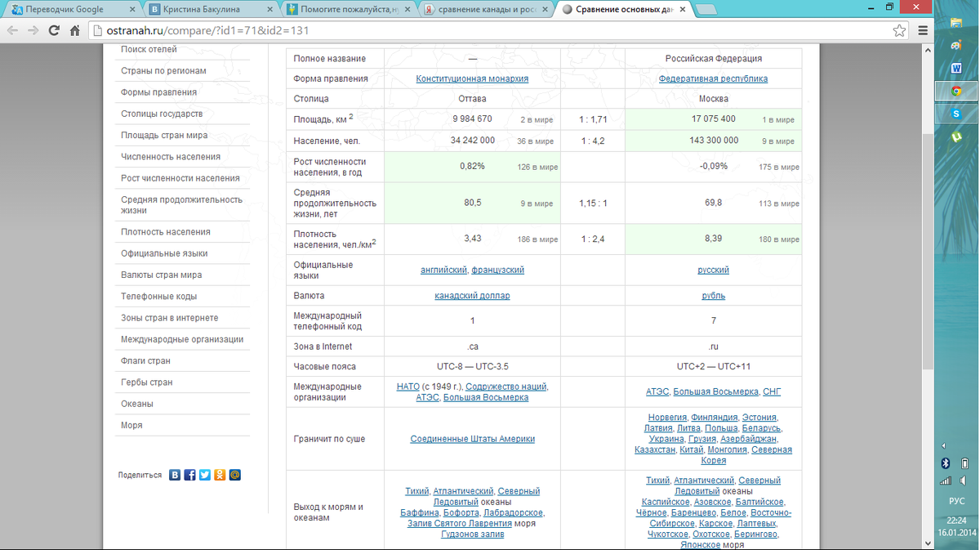Follow the Гудзонов залив link
Viewport: 980px width, 550px height.
click(x=473, y=534)
